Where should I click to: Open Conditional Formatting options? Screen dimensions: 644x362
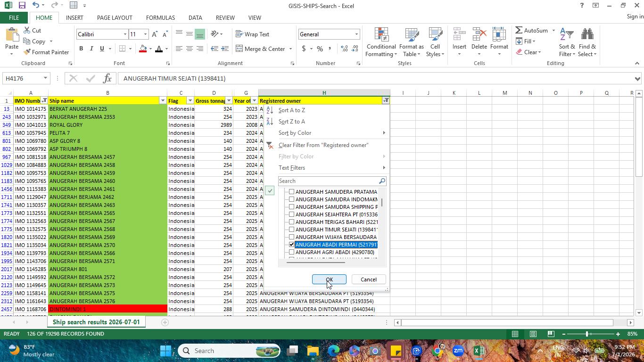[381, 42]
